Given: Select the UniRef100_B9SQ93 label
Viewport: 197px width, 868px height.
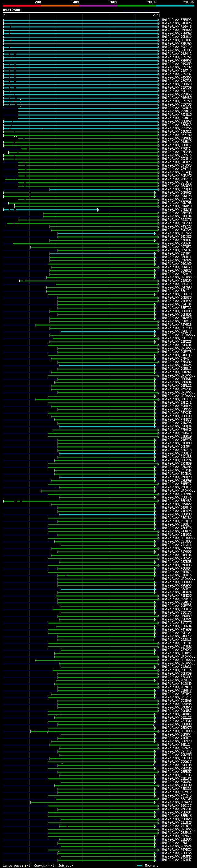Looking at the screenshot, I should point(177,189).
